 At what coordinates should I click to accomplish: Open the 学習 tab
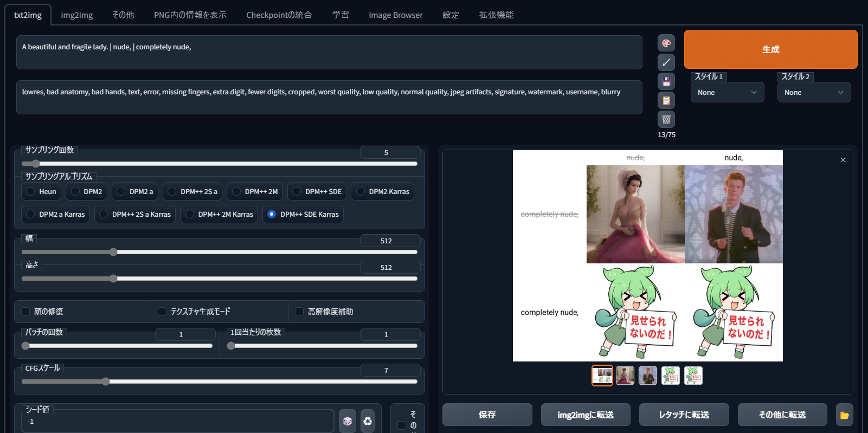[x=340, y=15]
